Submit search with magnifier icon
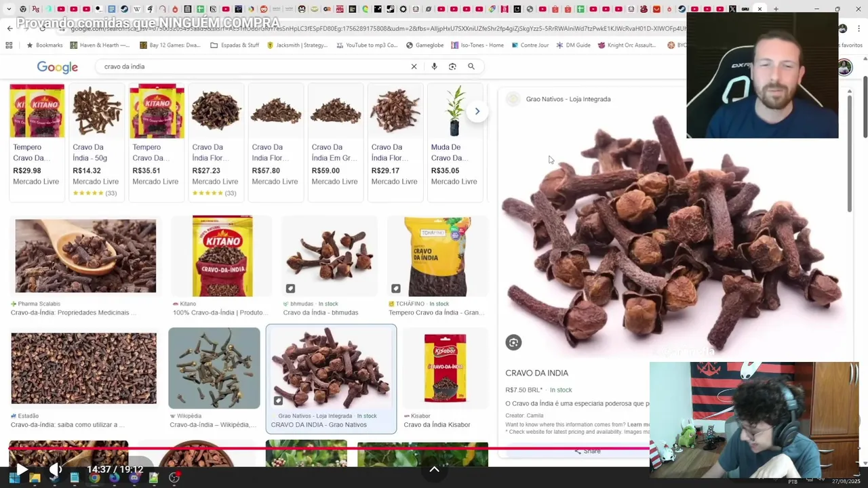The image size is (868, 488). [x=471, y=66]
